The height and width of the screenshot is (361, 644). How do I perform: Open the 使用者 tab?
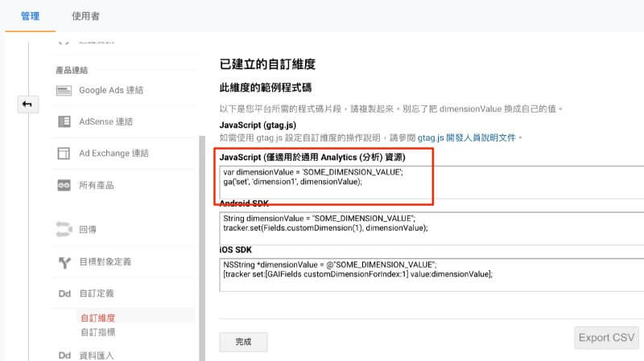(85, 16)
